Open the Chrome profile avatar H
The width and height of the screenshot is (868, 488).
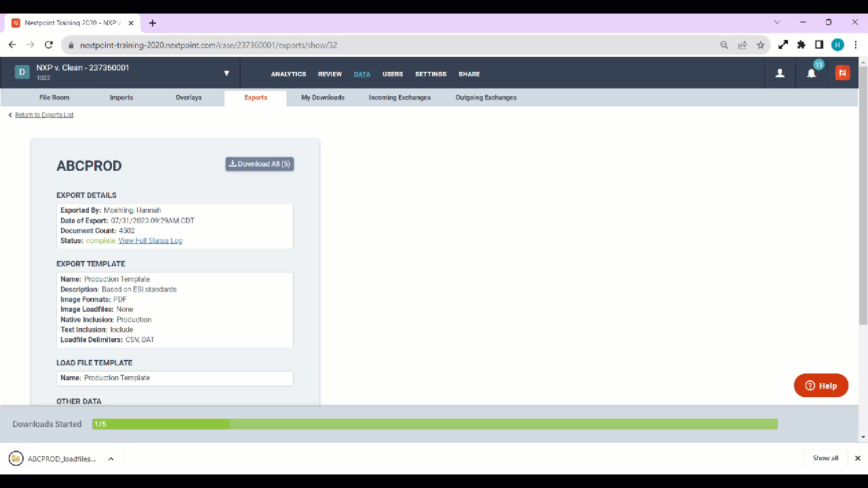tap(837, 45)
